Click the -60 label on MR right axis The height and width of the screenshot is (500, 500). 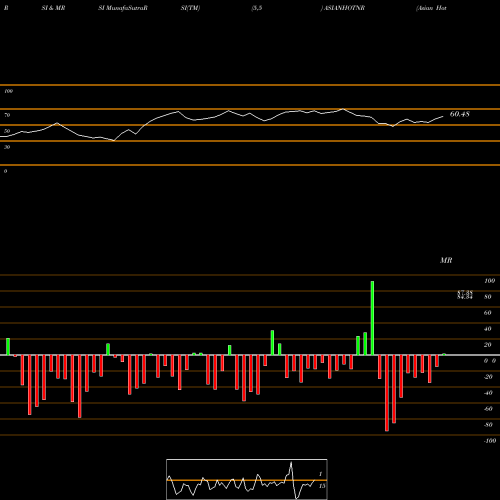[x=488, y=409]
